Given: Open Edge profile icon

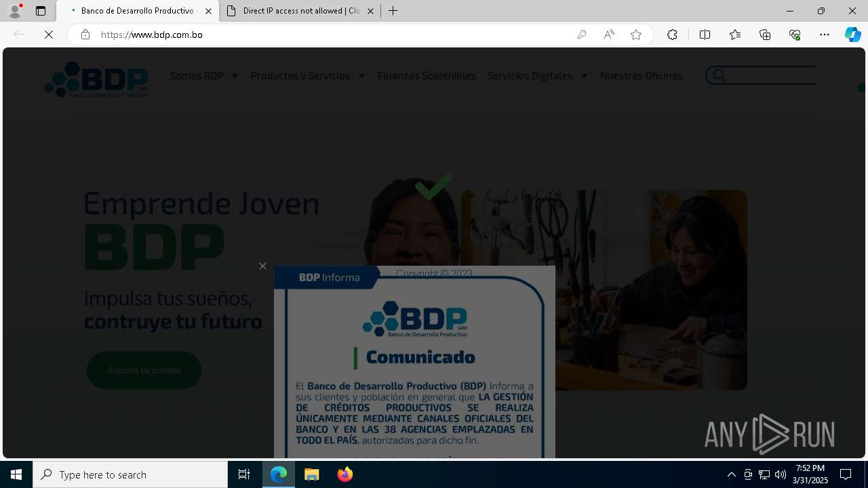Looking at the screenshot, I should 15,11.
